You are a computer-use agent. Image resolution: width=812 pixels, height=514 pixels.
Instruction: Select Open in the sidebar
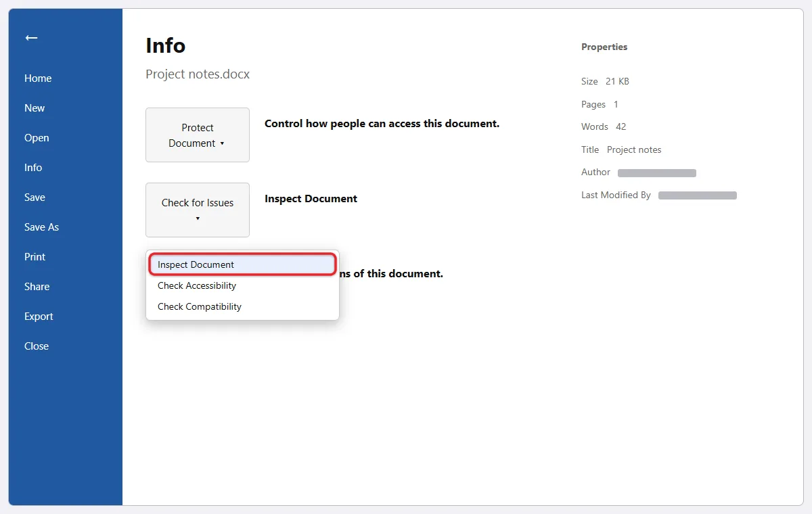[37, 138]
